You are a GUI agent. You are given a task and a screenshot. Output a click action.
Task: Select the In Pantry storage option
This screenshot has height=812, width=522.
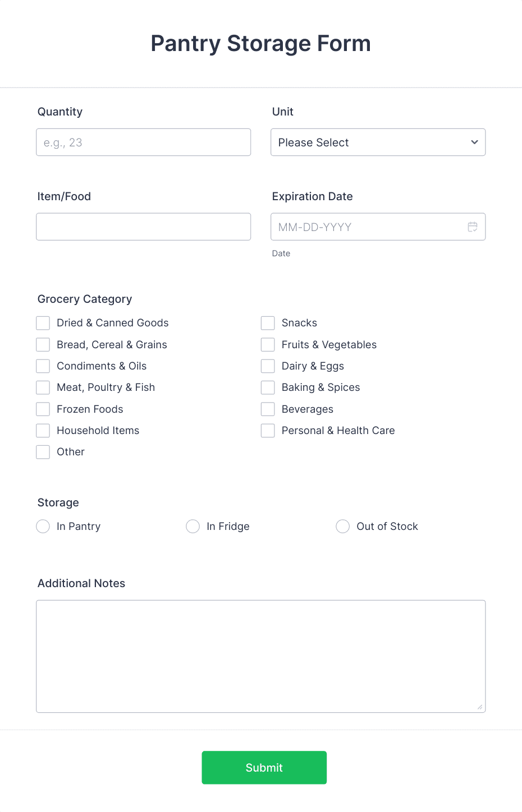point(43,526)
